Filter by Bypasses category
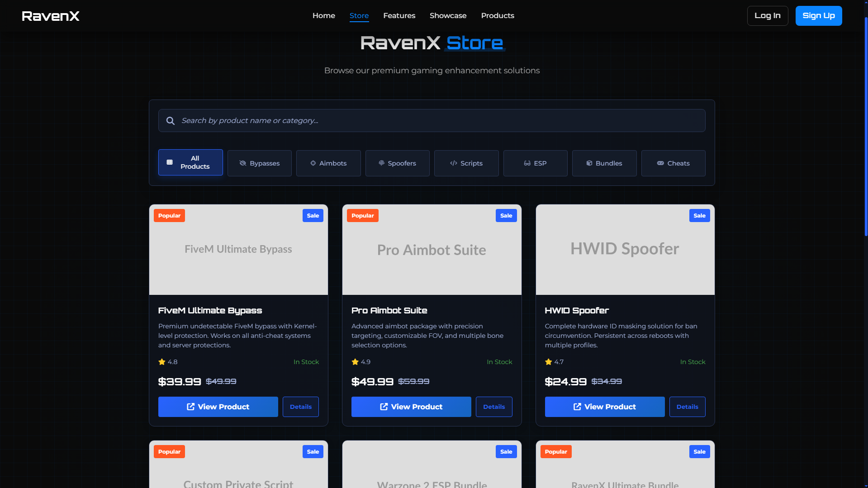The height and width of the screenshot is (488, 868). coord(260,163)
